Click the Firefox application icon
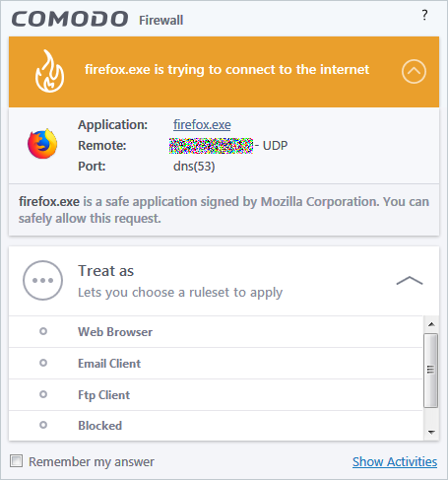 coord(42,144)
